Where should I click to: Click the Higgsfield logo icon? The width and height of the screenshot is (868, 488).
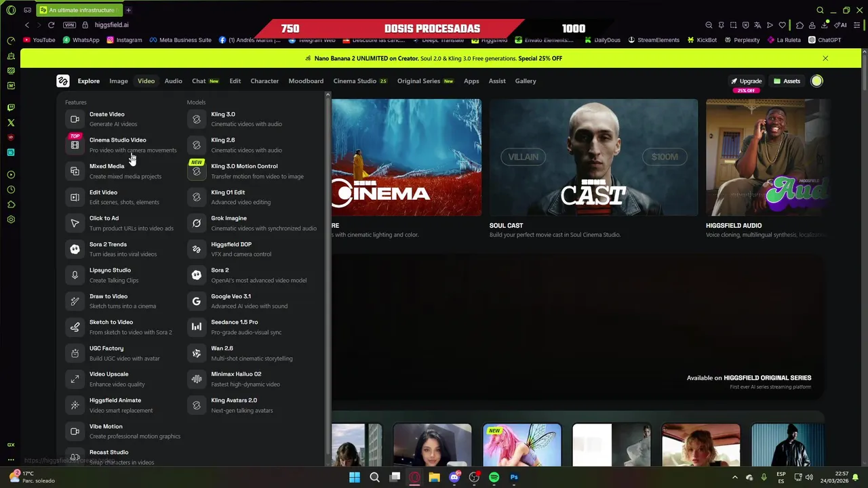(62, 81)
